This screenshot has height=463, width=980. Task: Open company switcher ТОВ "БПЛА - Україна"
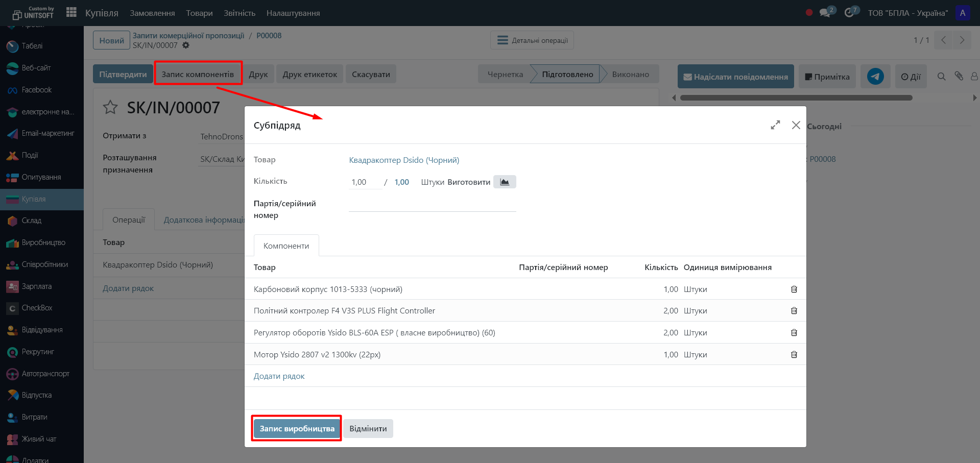tap(907, 13)
